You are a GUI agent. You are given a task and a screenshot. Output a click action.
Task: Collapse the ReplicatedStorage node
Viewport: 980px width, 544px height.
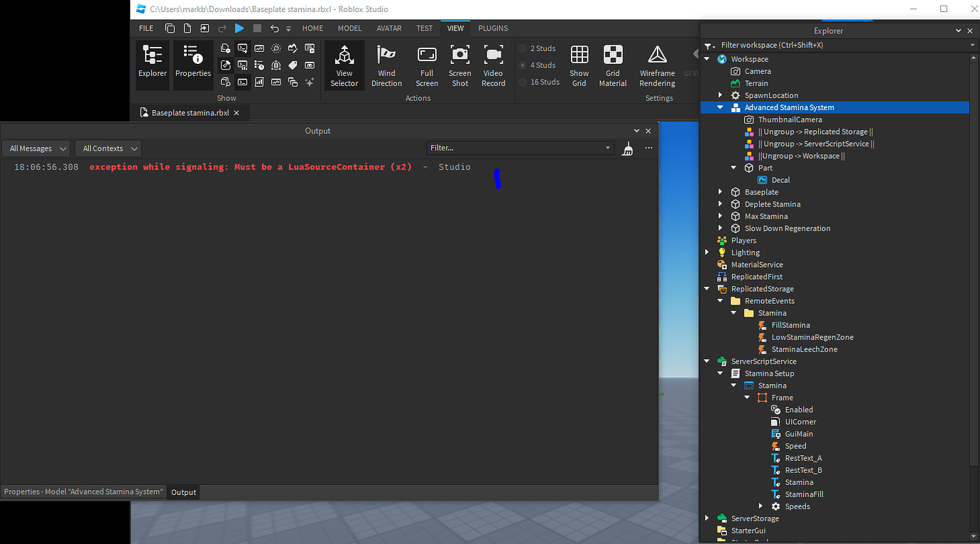[x=707, y=289]
